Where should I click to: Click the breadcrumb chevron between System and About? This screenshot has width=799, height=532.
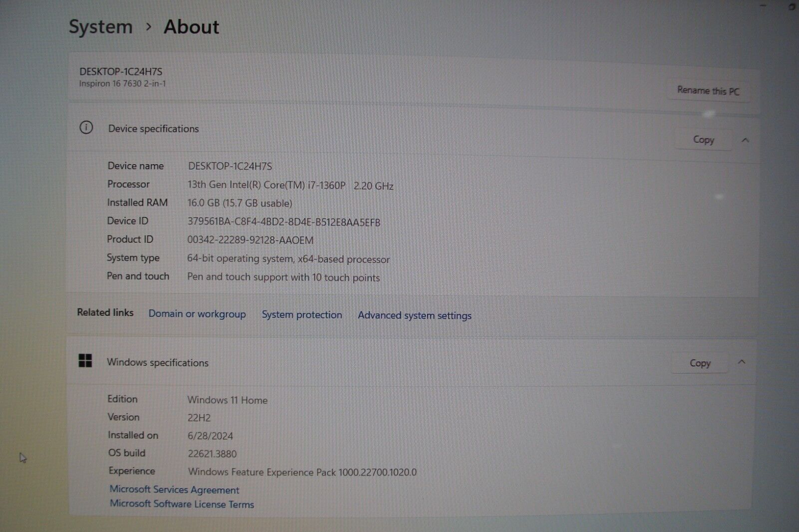148,27
